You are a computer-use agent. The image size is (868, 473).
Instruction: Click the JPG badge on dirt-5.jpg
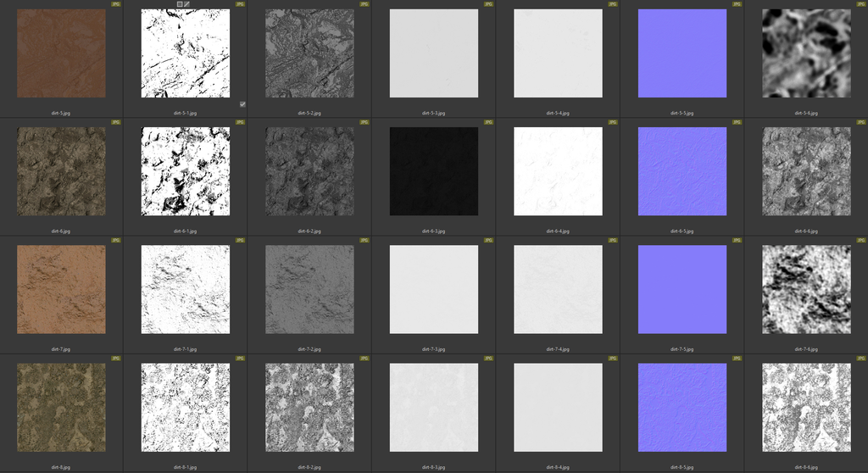tap(116, 4)
